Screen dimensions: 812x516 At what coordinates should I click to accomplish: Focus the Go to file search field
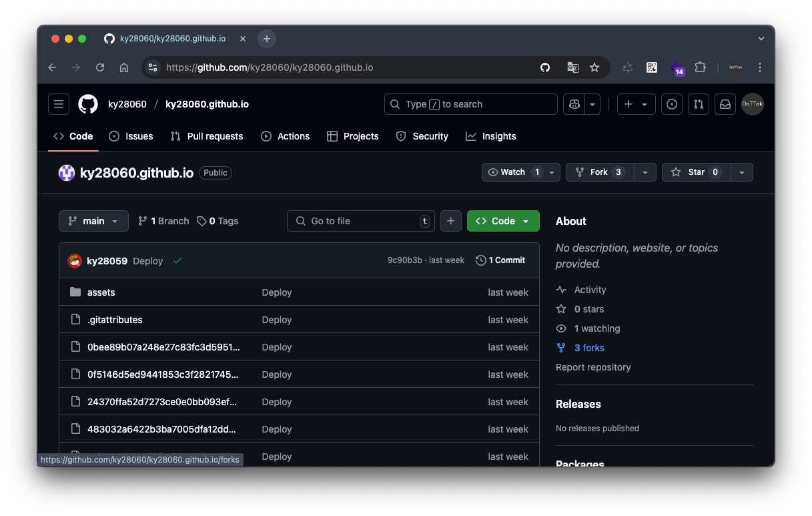361,221
